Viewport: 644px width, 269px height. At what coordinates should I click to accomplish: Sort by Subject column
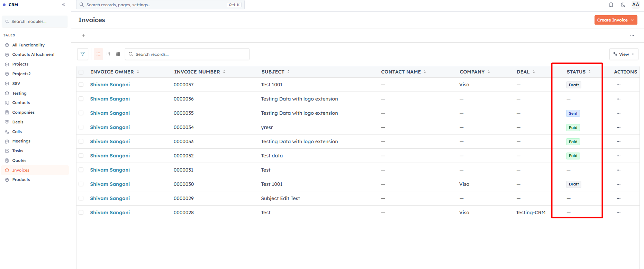275,72
